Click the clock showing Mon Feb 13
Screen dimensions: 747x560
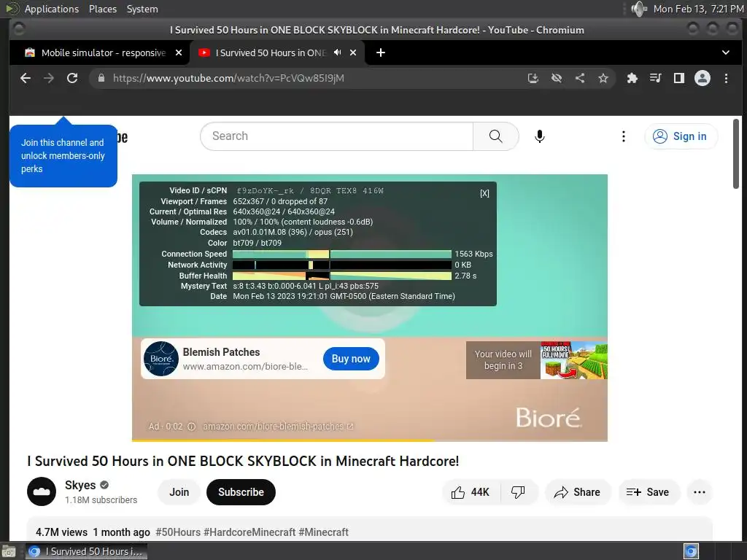(x=698, y=9)
